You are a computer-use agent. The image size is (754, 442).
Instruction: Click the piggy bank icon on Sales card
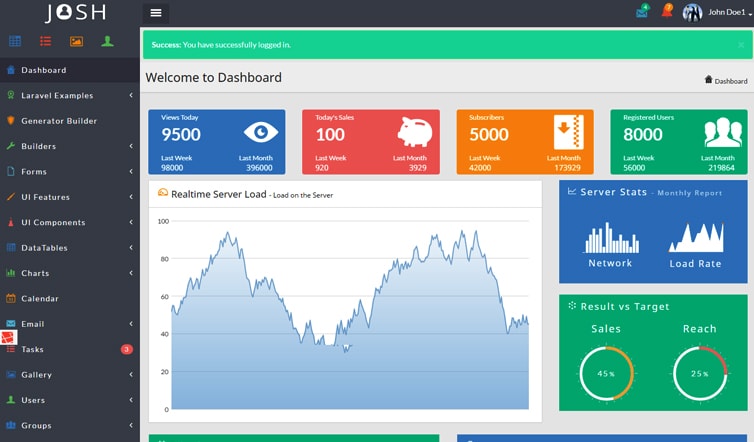pos(414,132)
